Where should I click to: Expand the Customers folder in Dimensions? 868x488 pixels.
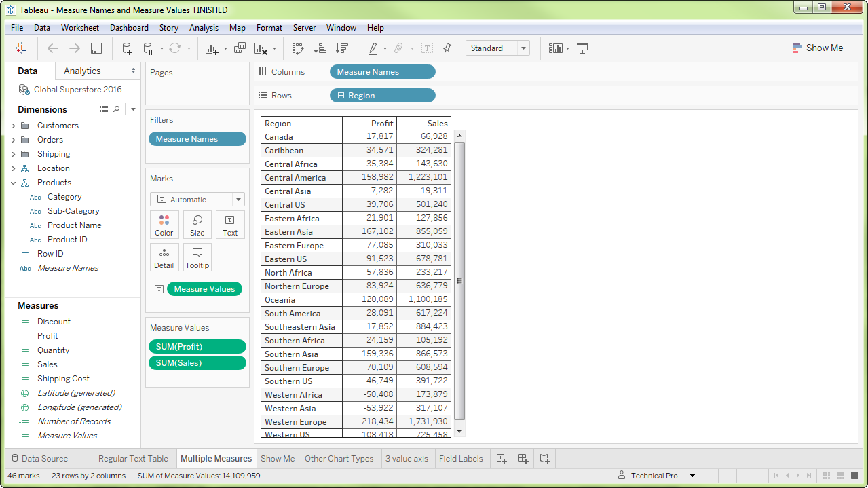click(x=14, y=126)
